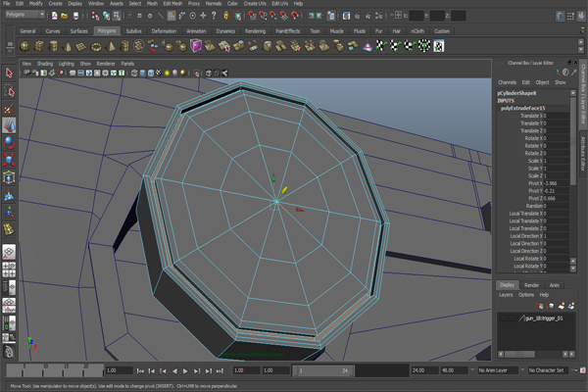
Task: Toggle use all lights yellow bulb icon
Action: point(167,73)
